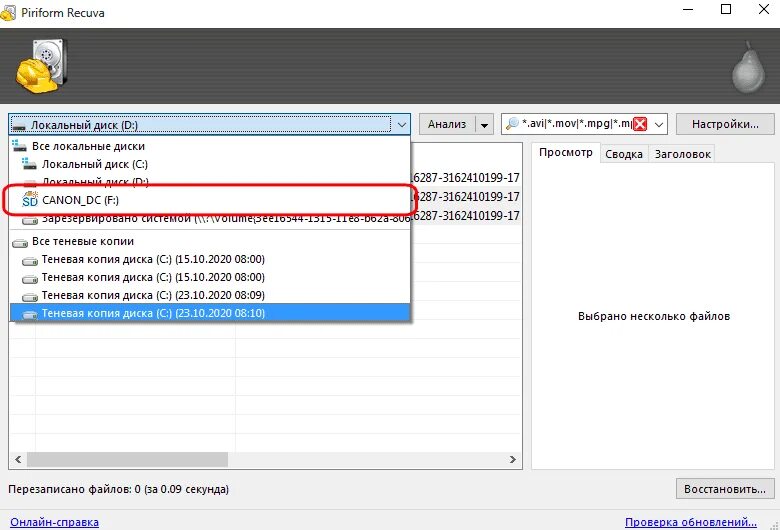Viewport: 780px width, 530px height.
Task: Click the scrollbar right arrow
Action: pyautogui.click(x=512, y=459)
